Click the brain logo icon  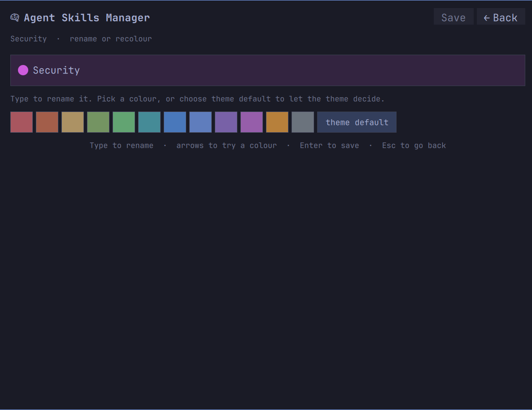tap(15, 17)
